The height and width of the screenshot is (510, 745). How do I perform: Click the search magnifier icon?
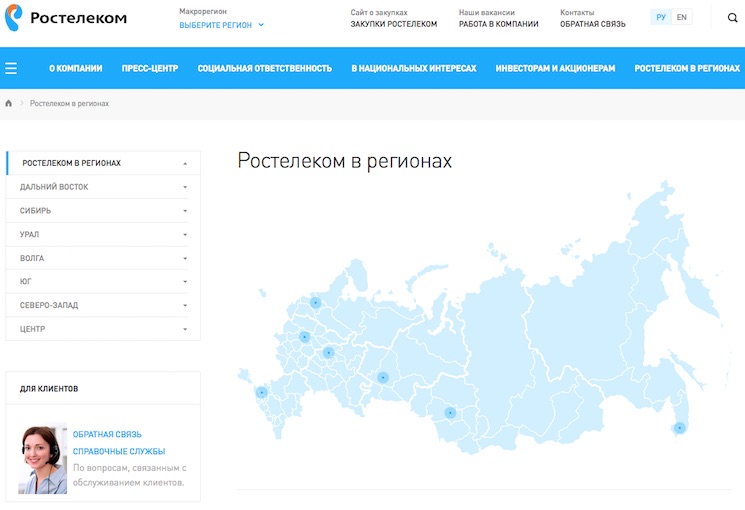tap(732, 18)
